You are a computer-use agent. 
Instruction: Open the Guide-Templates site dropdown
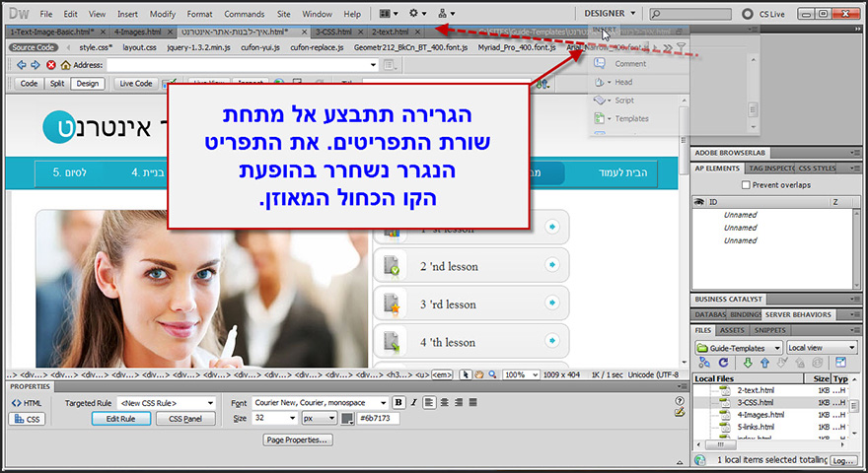739,348
